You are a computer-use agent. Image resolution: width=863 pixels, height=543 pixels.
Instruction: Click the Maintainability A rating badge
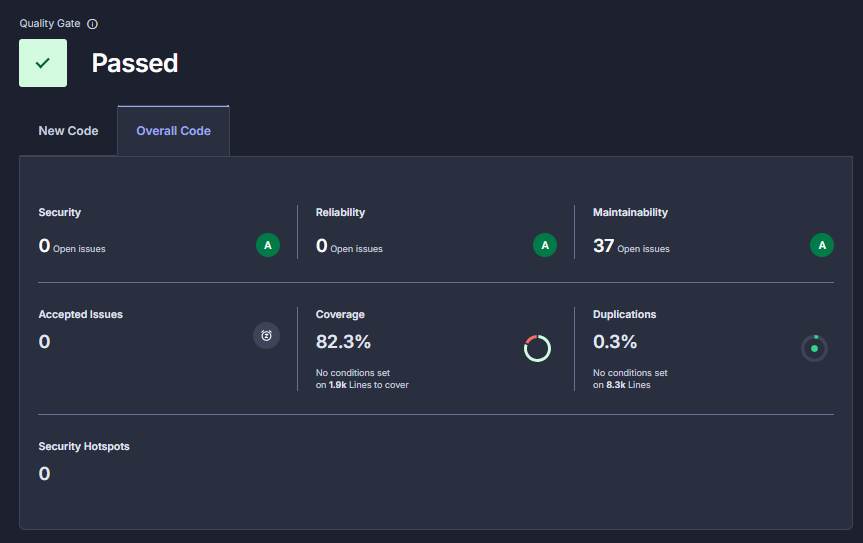click(821, 245)
